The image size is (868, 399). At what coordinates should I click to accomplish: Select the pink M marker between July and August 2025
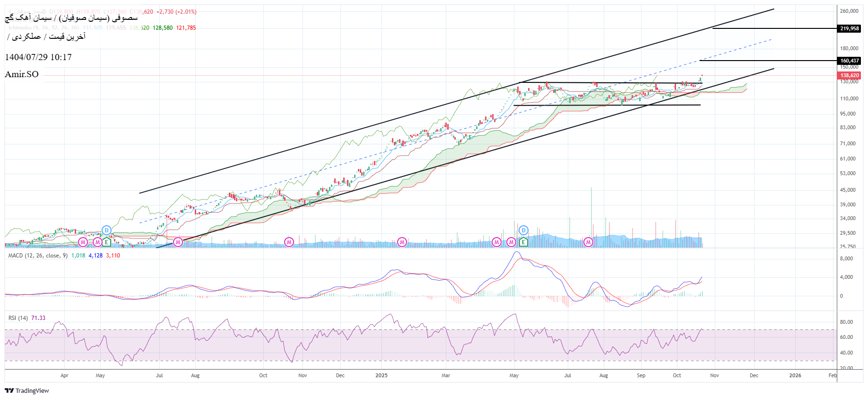point(588,242)
